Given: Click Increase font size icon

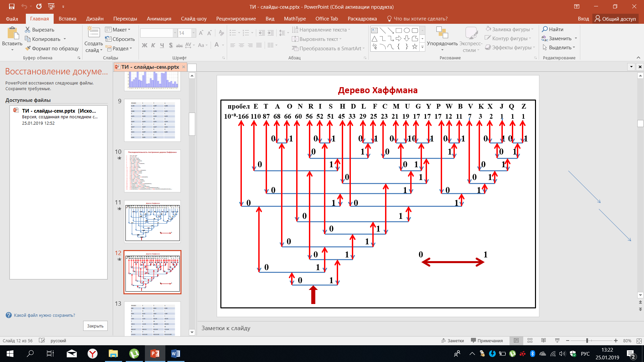Looking at the screenshot, I should point(201,33).
